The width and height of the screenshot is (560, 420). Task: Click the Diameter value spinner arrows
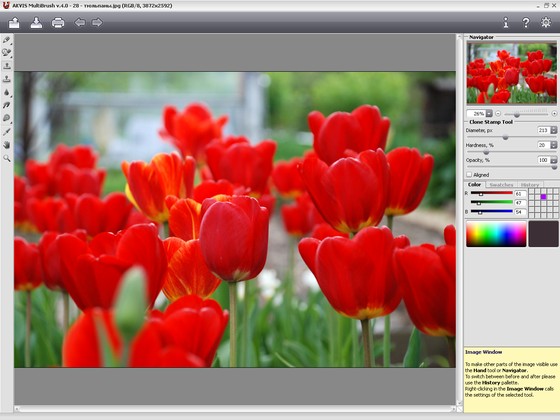click(x=554, y=130)
